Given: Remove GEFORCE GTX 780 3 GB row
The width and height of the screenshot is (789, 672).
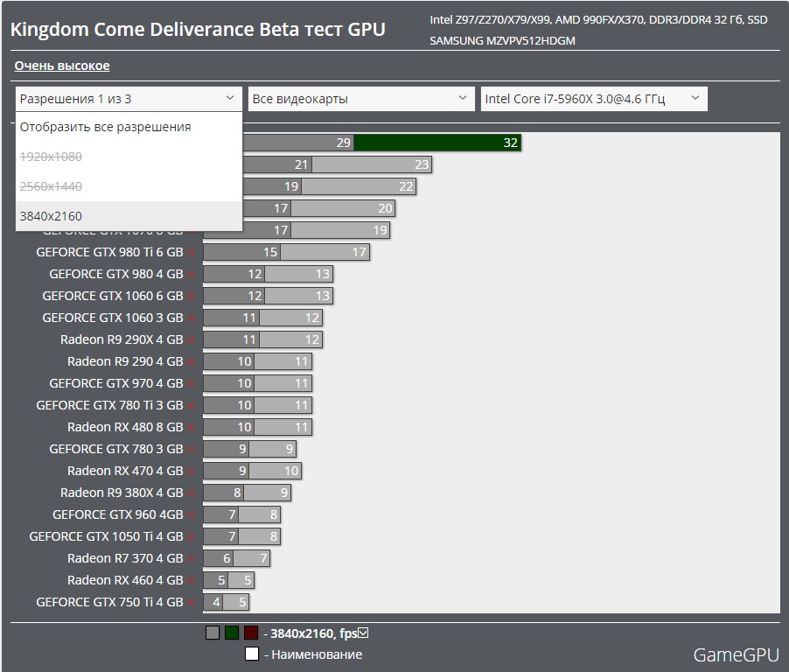Looking at the screenshot, I should 192,450.
